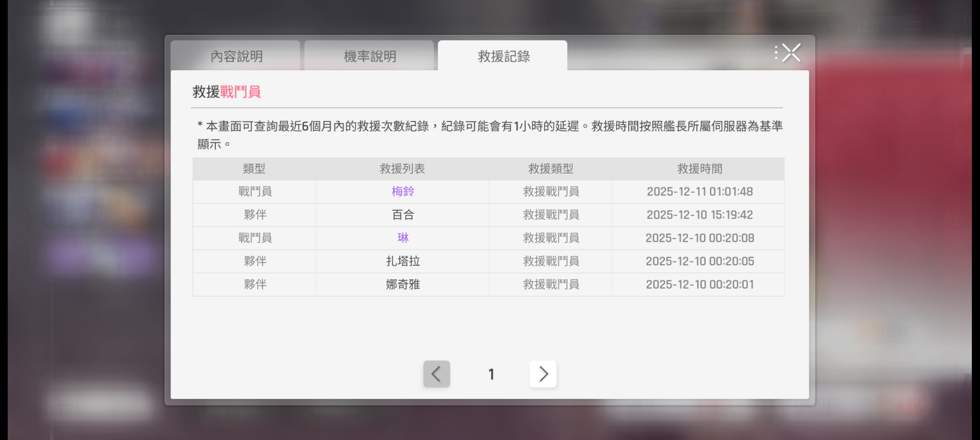Go to previous page of records

point(436,374)
